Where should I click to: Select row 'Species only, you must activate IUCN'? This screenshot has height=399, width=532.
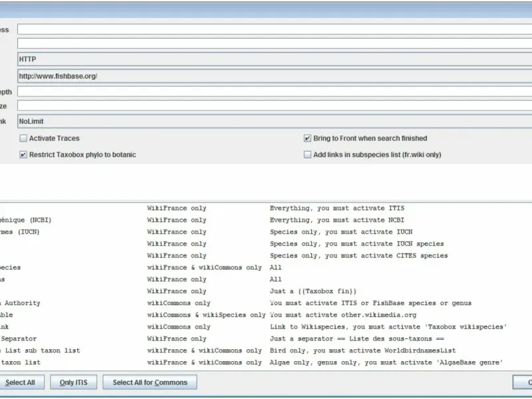tap(266, 231)
